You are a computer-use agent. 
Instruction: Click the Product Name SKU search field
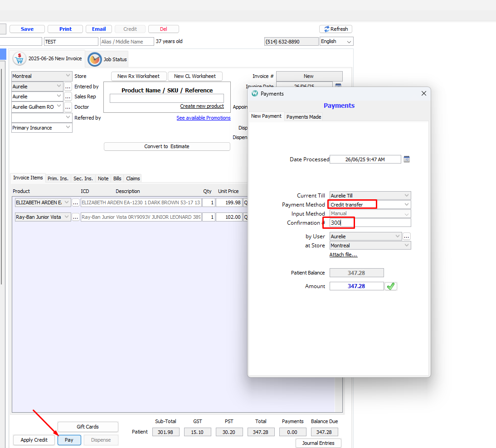click(x=167, y=98)
